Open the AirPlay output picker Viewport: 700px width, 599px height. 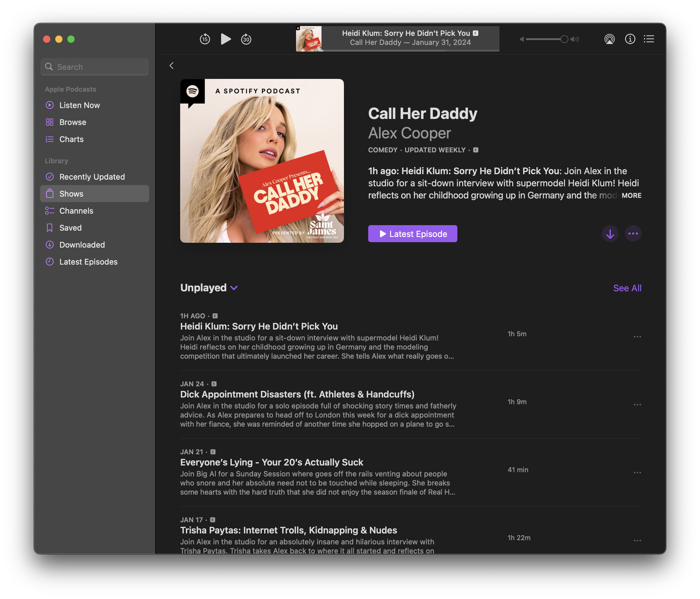pyautogui.click(x=609, y=39)
